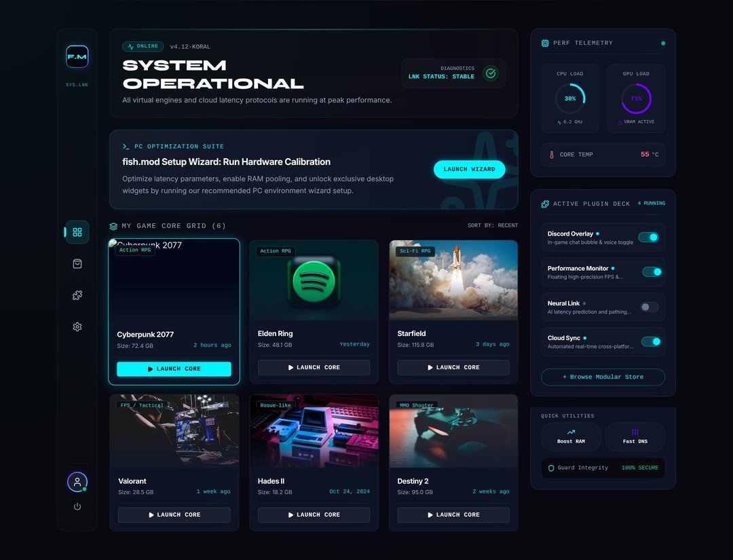
Task: Click the power icon in sidebar
Action: (77, 506)
